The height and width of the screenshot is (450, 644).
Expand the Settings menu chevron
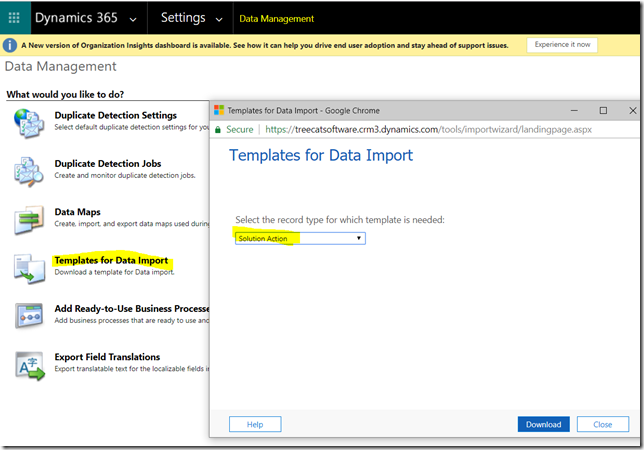(219, 19)
